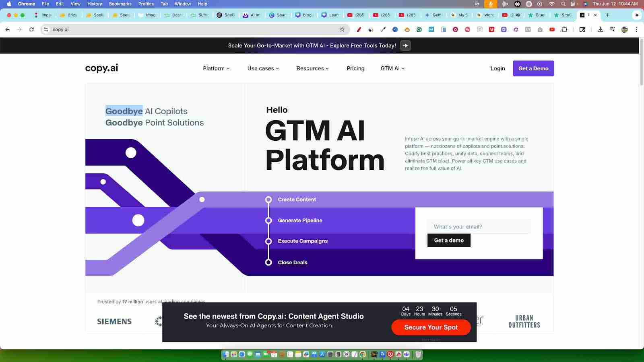Click the red YouTube extension icon
Image resolution: width=644 pixels, height=362 pixels.
point(552,29)
